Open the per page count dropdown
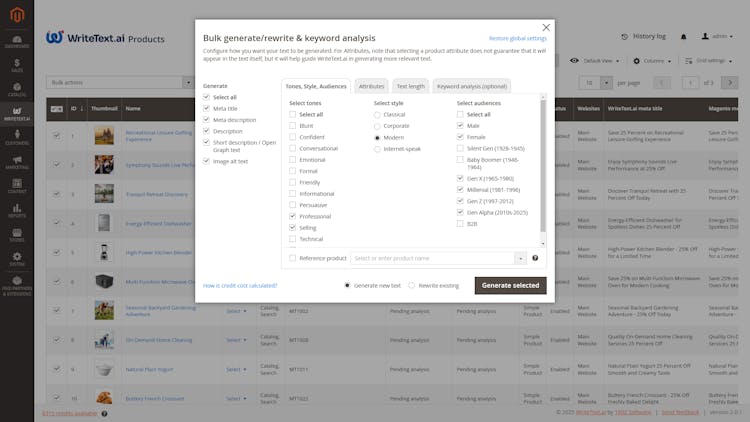Image resolution: width=750 pixels, height=422 pixels. point(606,83)
